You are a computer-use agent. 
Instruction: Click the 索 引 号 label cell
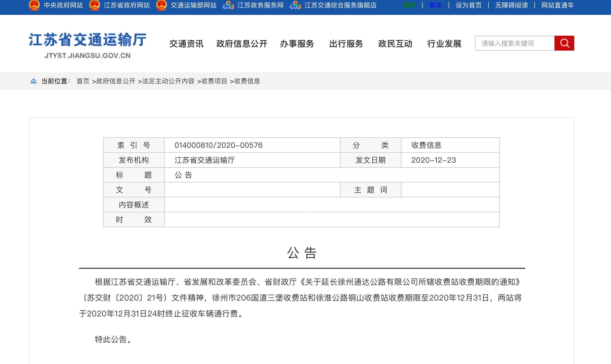click(x=134, y=145)
